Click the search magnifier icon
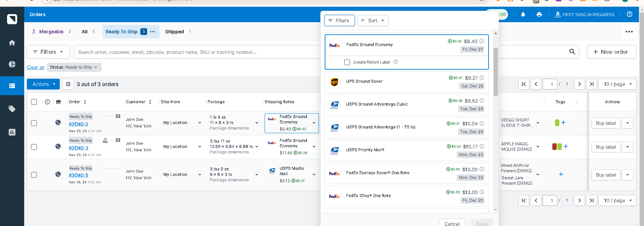Viewport: 644px width, 226px height. [572, 52]
